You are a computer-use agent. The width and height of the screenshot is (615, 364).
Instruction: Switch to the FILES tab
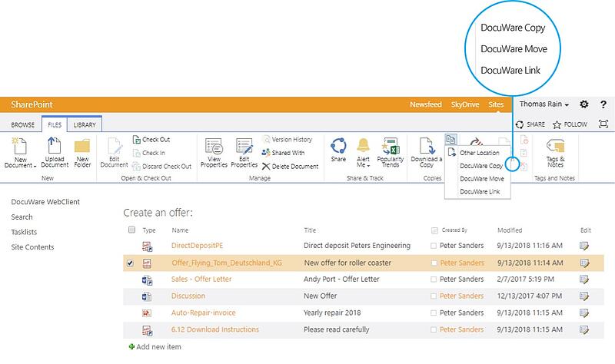click(55, 124)
